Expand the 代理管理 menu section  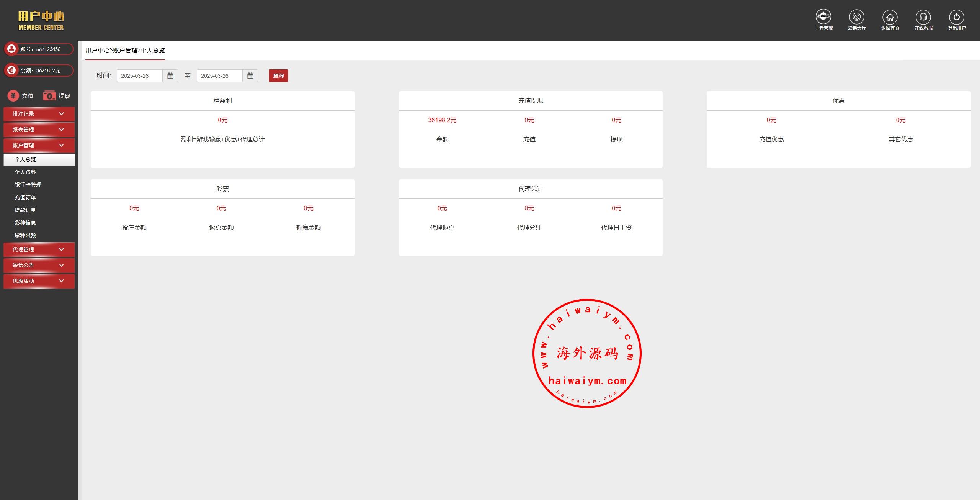click(39, 249)
